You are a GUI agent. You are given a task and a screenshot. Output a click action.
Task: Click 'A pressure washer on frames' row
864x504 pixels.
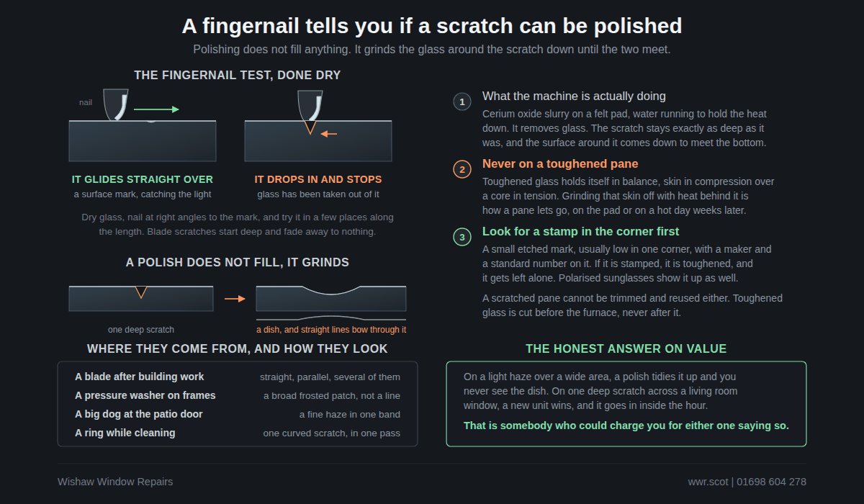click(238, 395)
